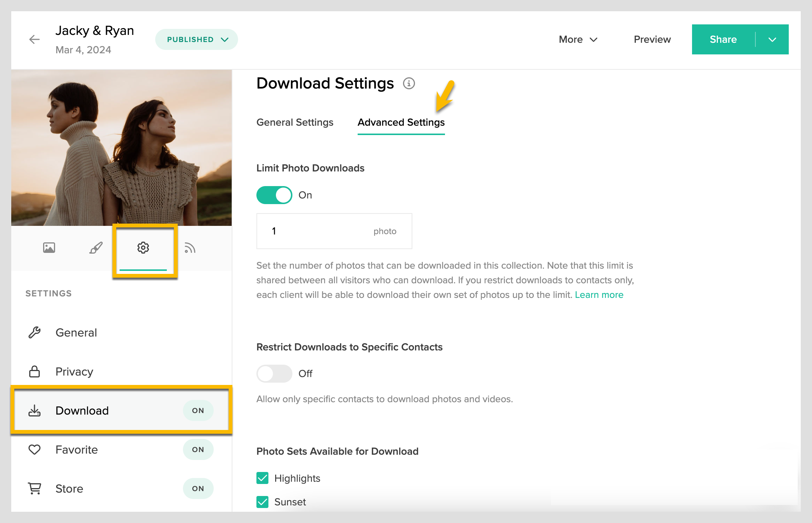Image resolution: width=812 pixels, height=523 pixels.
Task: Click the back arrow icon
Action: [34, 39]
